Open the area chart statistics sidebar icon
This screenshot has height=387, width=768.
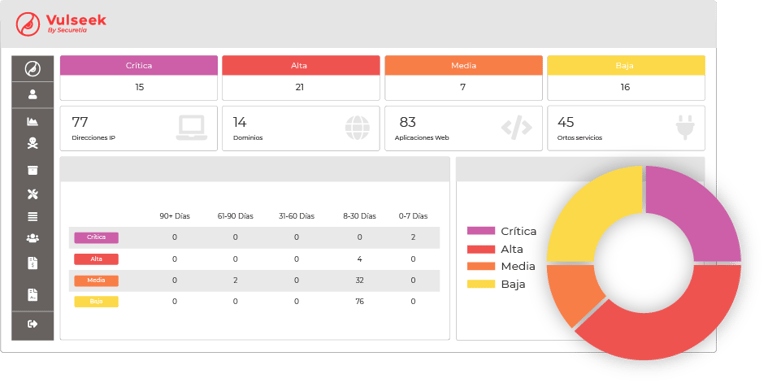33,121
